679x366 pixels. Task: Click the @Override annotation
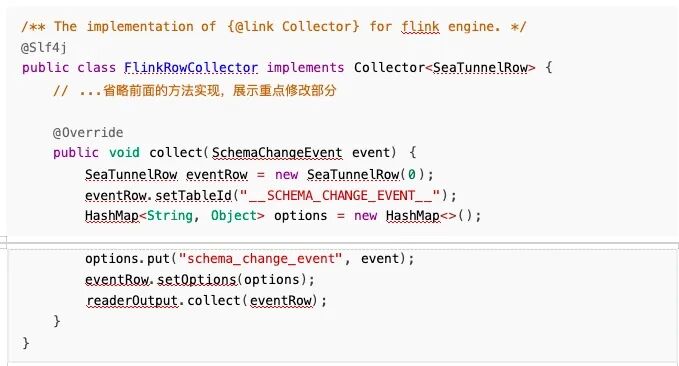click(x=88, y=132)
